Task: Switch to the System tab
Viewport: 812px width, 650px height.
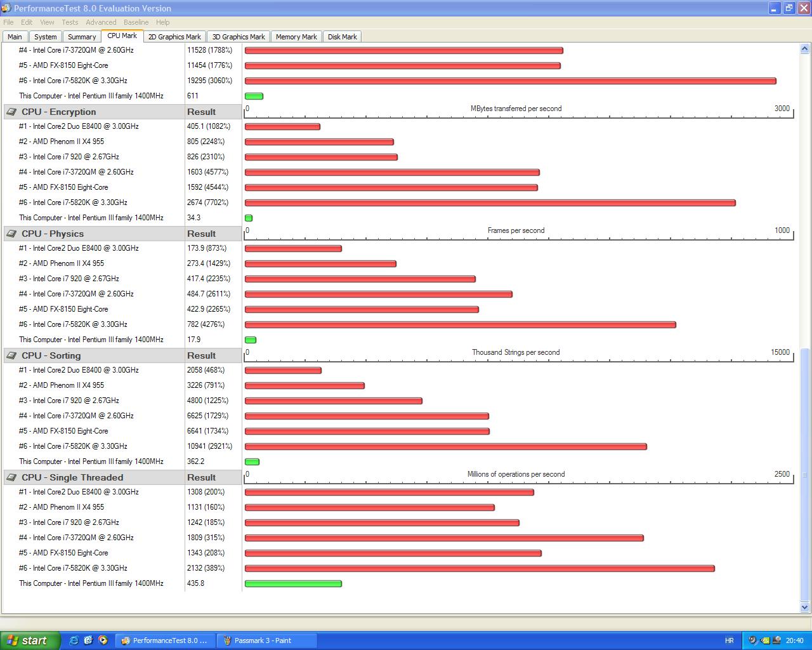Action: click(x=46, y=37)
